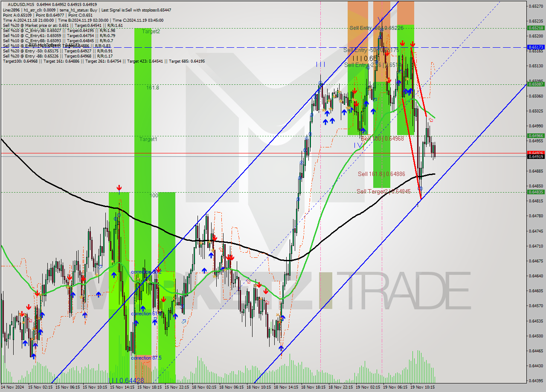The width and height of the screenshot is (546, 392).
Task: Click the Sell Target2 | 0.64845 label
Action: click(384, 192)
